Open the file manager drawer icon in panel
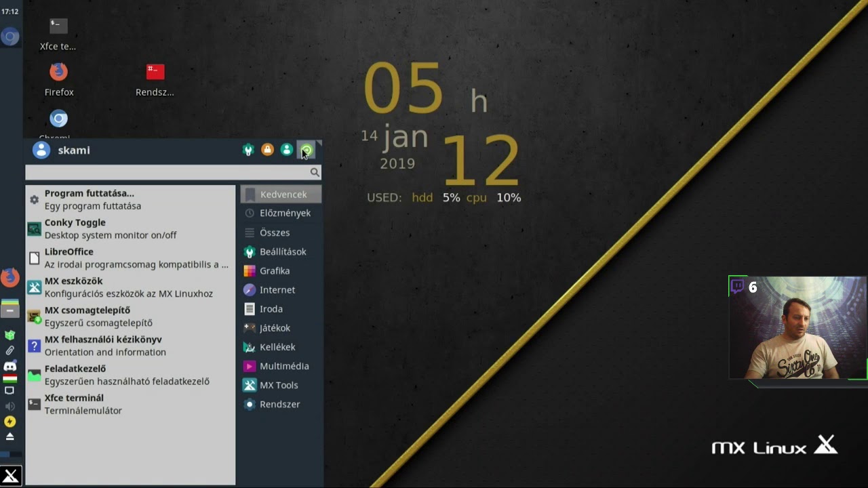The image size is (868, 488). pyautogui.click(x=10, y=308)
